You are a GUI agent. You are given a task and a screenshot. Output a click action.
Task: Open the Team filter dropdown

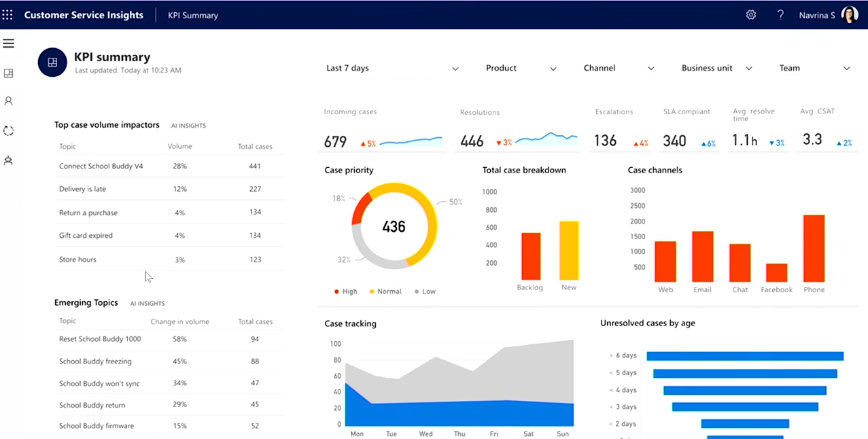(x=814, y=68)
